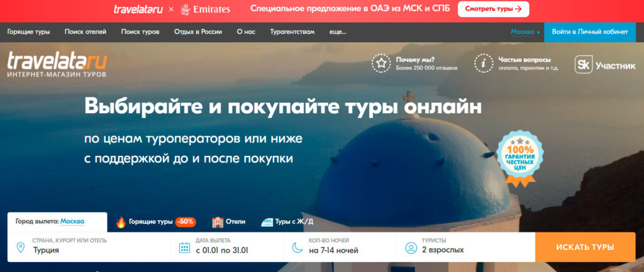Screen dimensions: 644x272
Task: Click the Выбирайте и покупайте туры онлайн heading
Action: point(283,106)
